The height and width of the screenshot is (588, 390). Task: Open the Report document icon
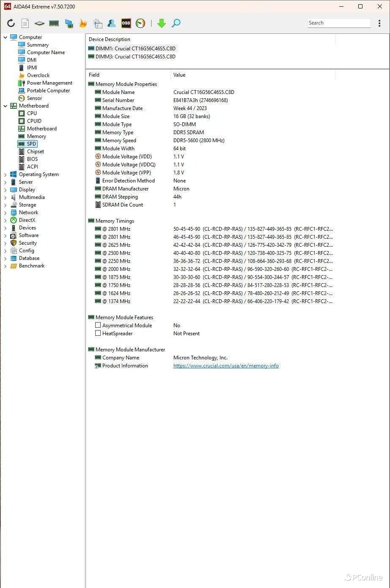(25, 23)
